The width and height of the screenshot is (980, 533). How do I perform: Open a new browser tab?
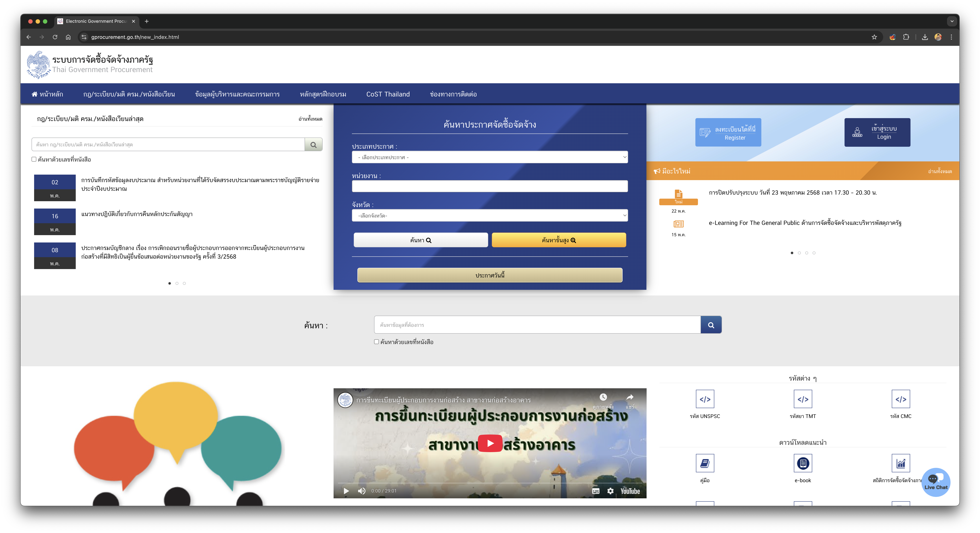click(147, 21)
